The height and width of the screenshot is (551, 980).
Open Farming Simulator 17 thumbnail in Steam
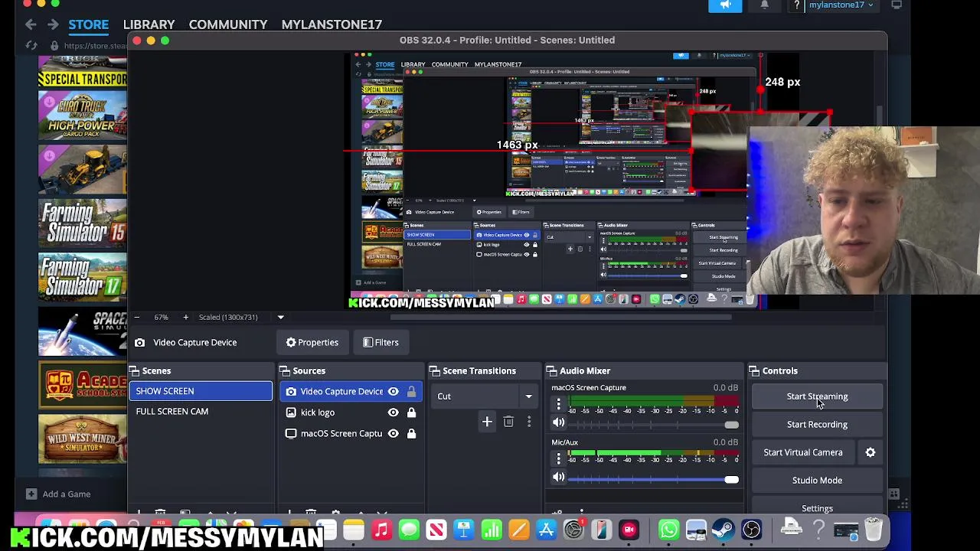pyautogui.click(x=83, y=276)
